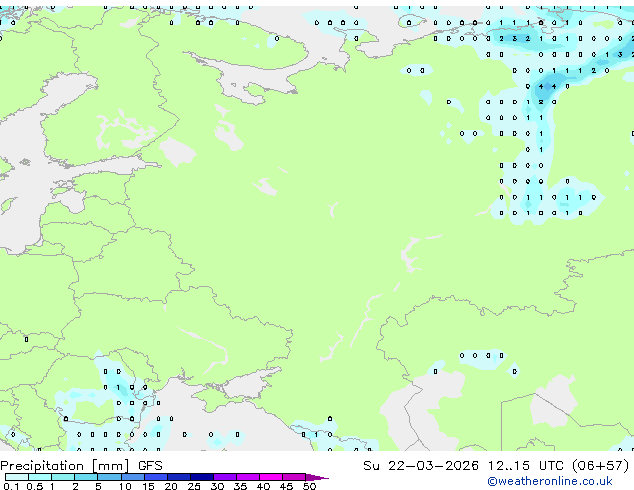Pick the 20–25 mm dark blue legend swatch

click(179, 477)
